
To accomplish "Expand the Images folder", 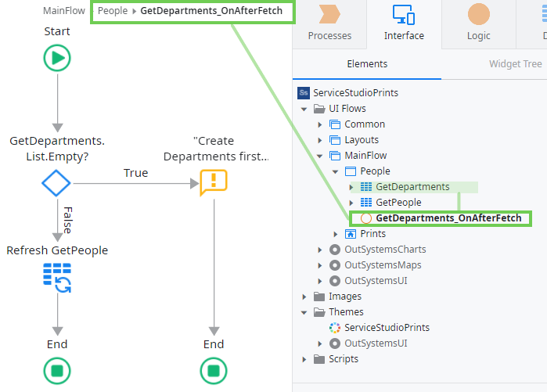I will point(304,297).
